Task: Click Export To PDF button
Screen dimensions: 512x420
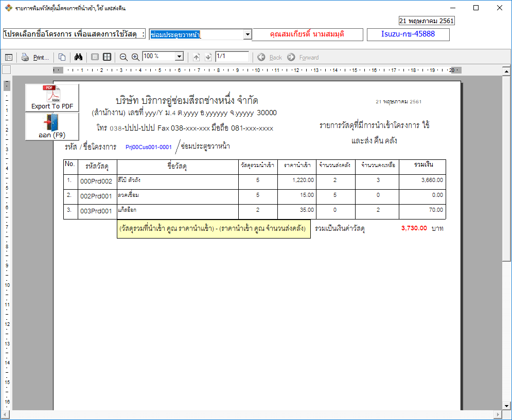Action: point(52,98)
